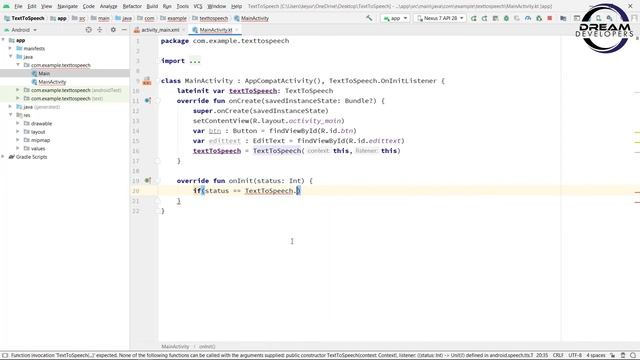Close the MainActivity.kt tab

pos(237,30)
